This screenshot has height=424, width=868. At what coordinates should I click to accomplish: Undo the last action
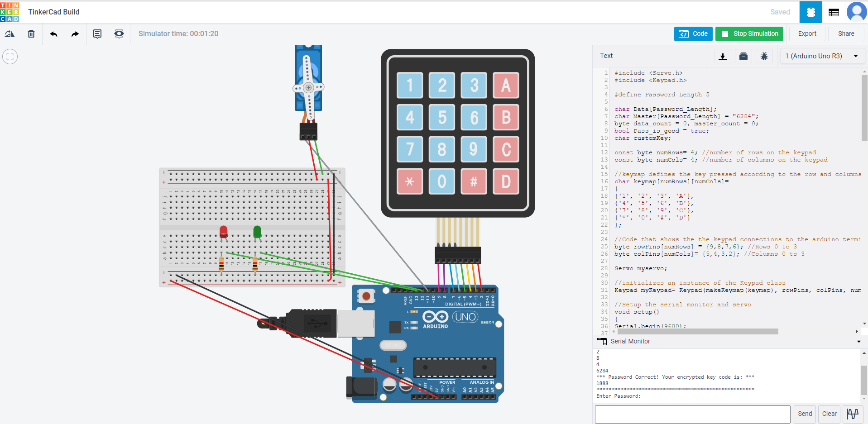tap(53, 34)
